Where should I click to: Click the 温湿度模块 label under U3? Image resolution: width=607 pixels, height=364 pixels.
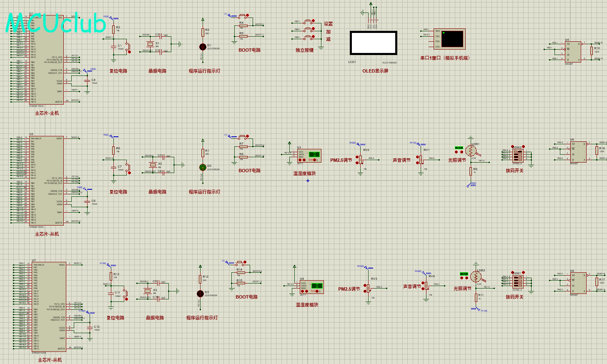304,173
